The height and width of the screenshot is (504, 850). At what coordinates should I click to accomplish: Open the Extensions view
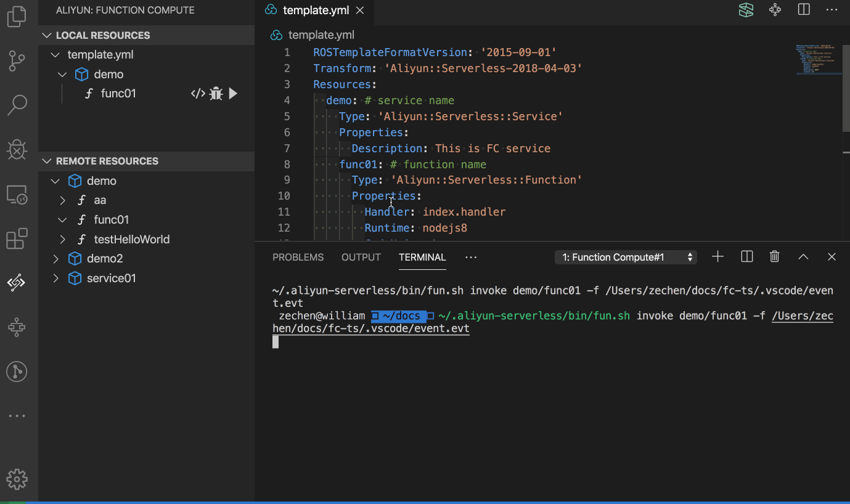(x=17, y=238)
